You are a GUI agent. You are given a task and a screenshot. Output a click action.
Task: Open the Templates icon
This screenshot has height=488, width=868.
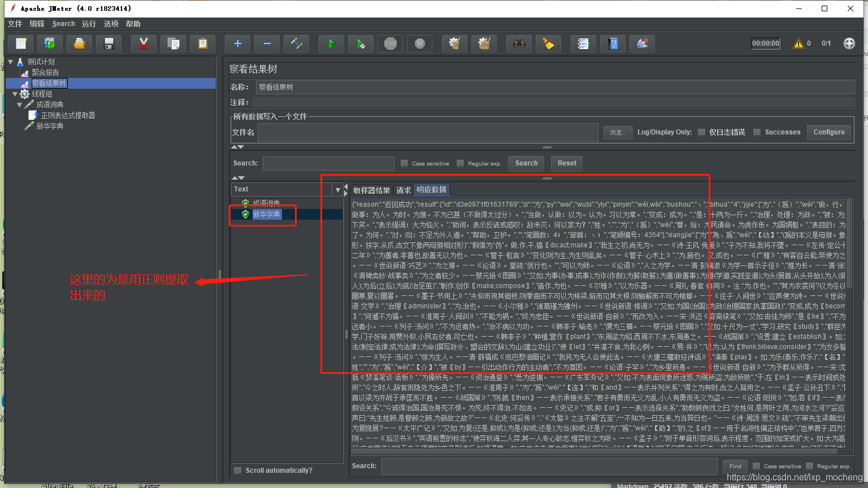click(x=50, y=43)
